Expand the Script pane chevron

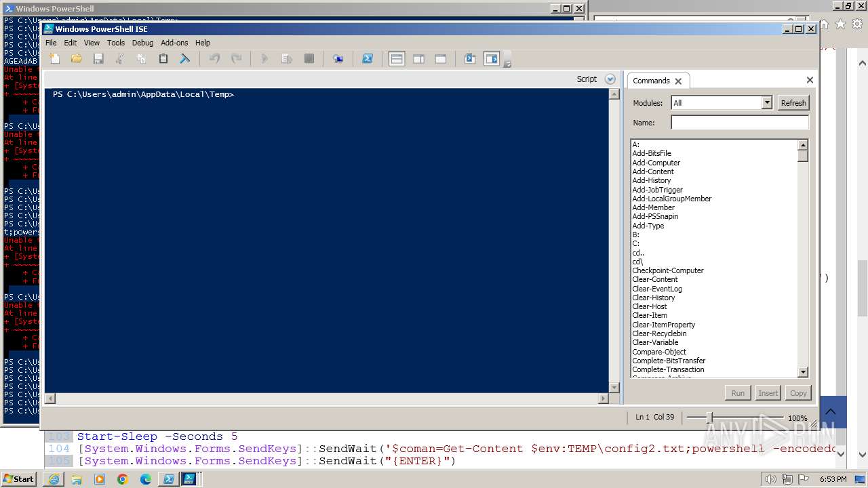pos(610,79)
